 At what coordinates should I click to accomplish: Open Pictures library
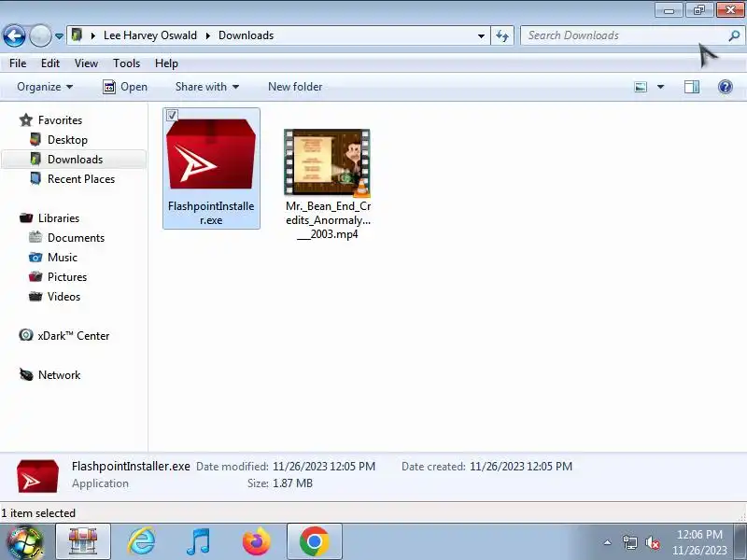coord(67,276)
